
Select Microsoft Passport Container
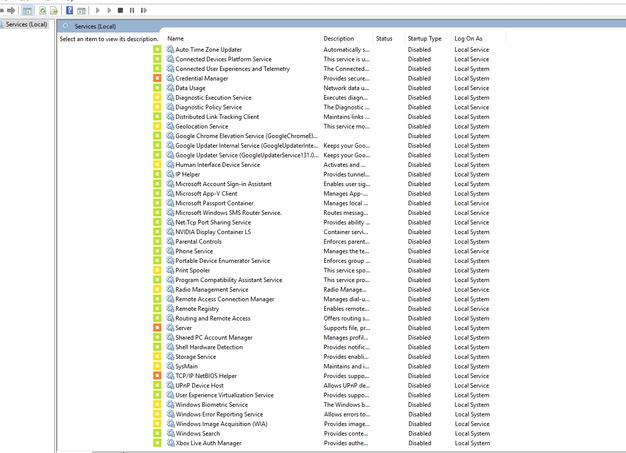point(214,203)
